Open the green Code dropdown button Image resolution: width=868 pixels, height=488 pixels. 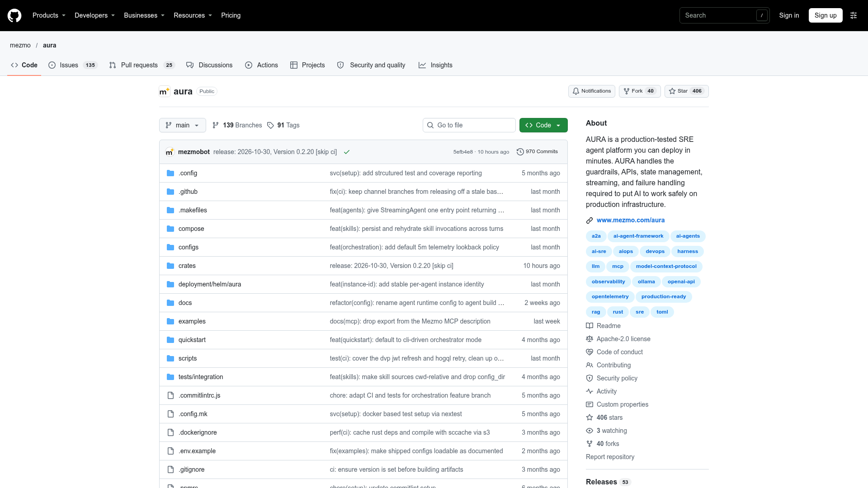click(543, 125)
